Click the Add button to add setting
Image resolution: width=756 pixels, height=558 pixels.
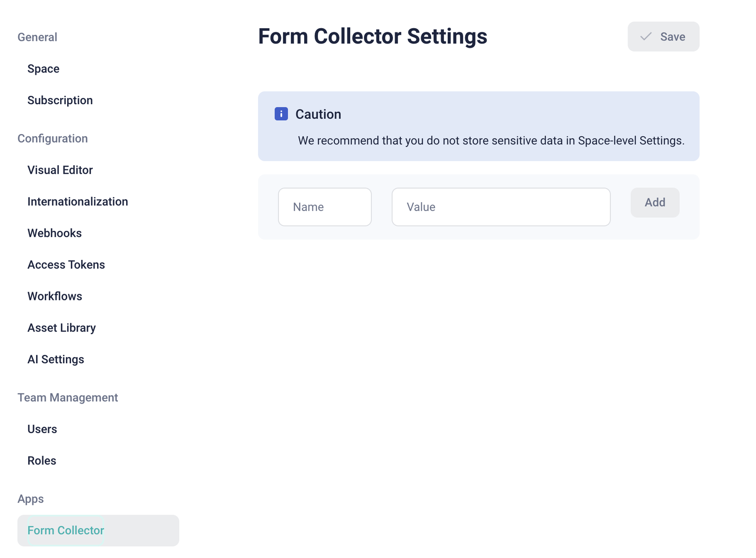click(x=654, y=203)
